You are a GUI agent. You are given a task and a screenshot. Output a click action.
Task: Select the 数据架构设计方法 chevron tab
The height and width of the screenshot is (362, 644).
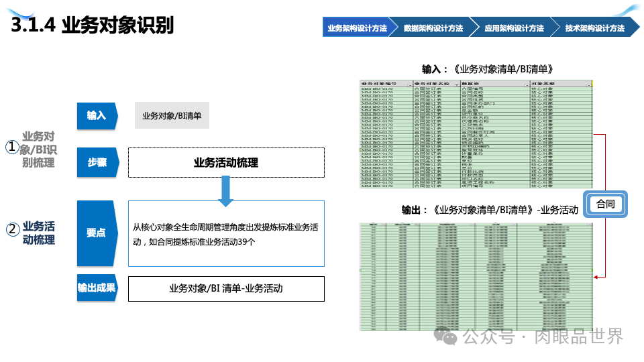click(x=433, y=27)
